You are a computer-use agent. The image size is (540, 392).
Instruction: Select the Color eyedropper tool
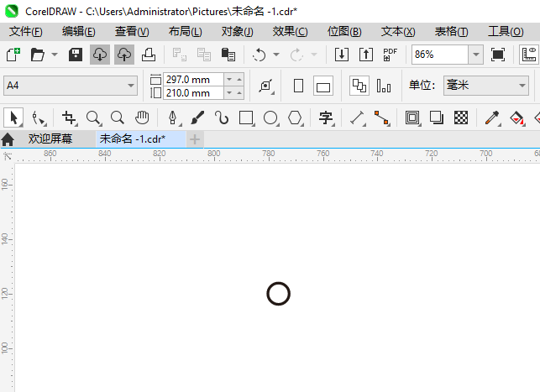click(492, 118)
